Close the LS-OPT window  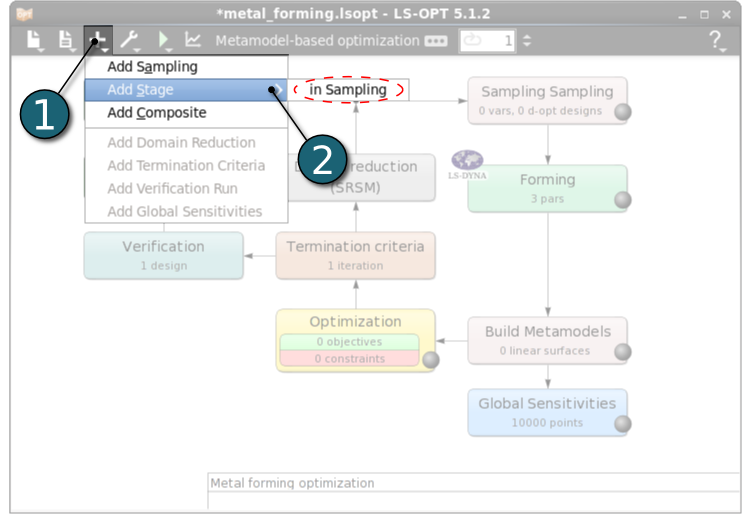[x=726, y=15]
